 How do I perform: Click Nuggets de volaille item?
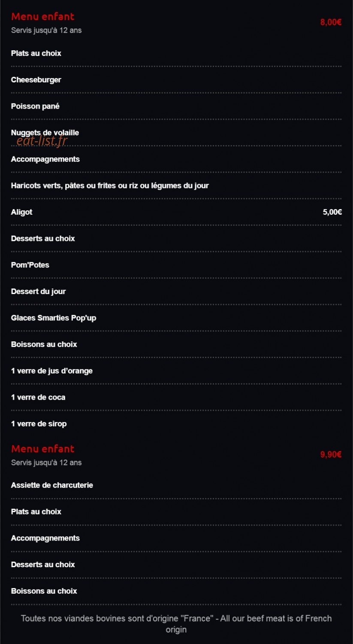(45, 133)
